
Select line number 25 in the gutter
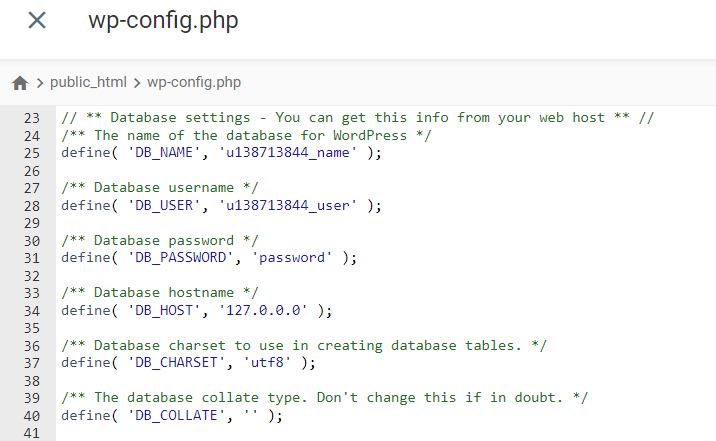tap(31, 153)
